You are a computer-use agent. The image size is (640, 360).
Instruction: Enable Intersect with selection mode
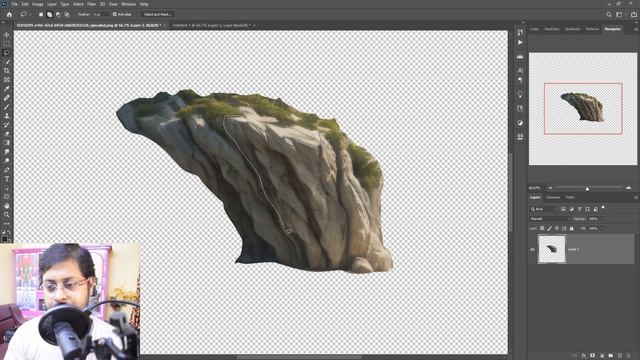click(67, 14)
